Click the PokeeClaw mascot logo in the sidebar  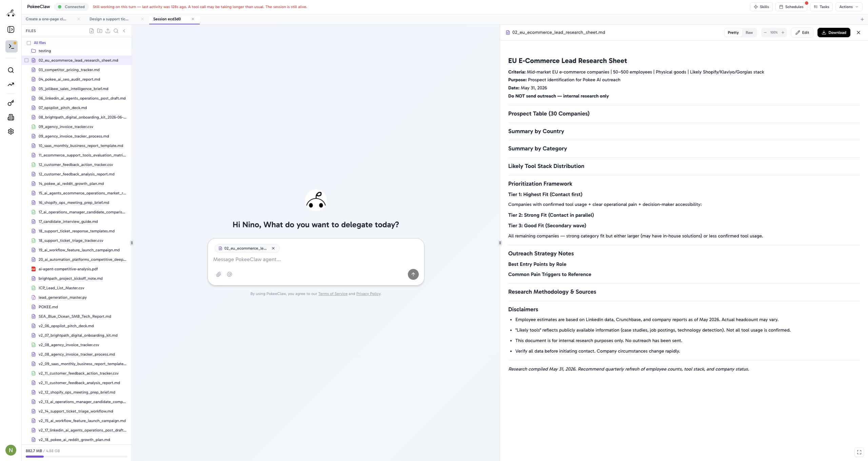tap(11, 13)
